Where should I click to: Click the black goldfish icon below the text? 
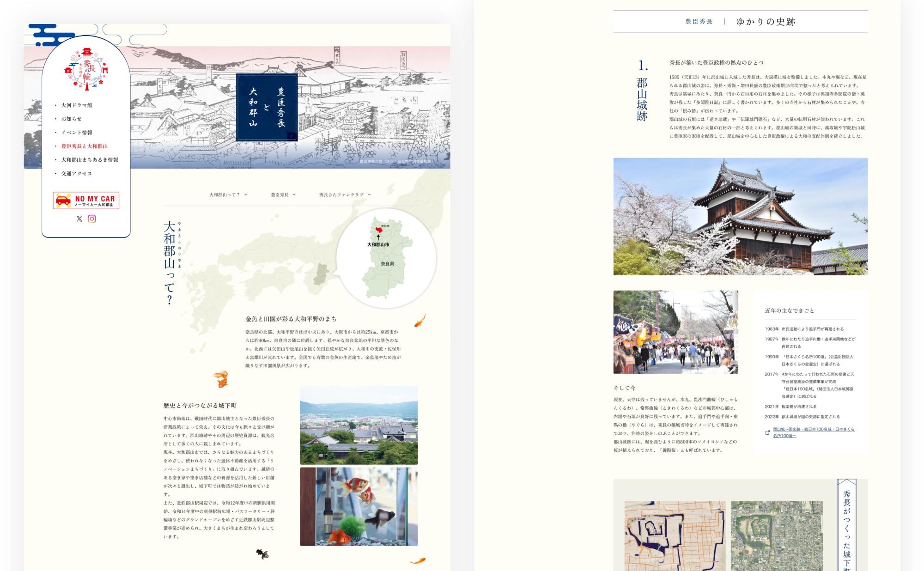[262, 553]
